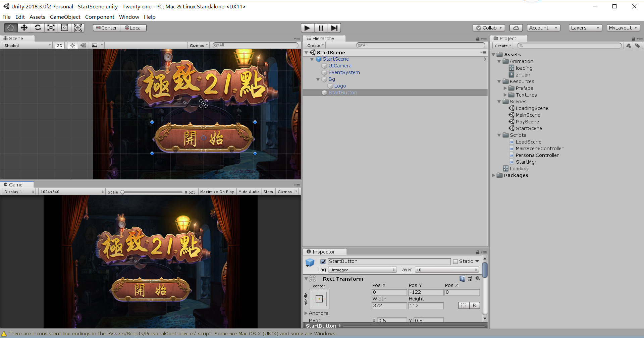The image size is (644, 338).
Task: Open the Window menu
Action: pyautogui.click(x=129, y=17)
